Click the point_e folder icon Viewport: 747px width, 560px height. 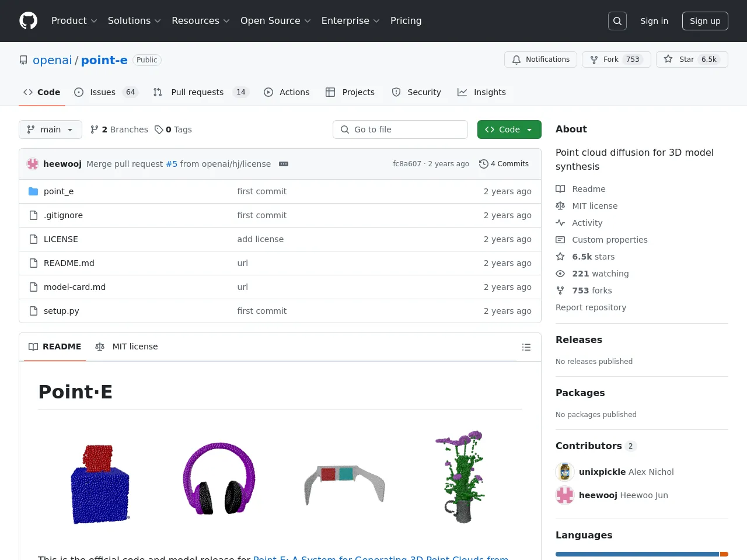click(x=33, y=191)
